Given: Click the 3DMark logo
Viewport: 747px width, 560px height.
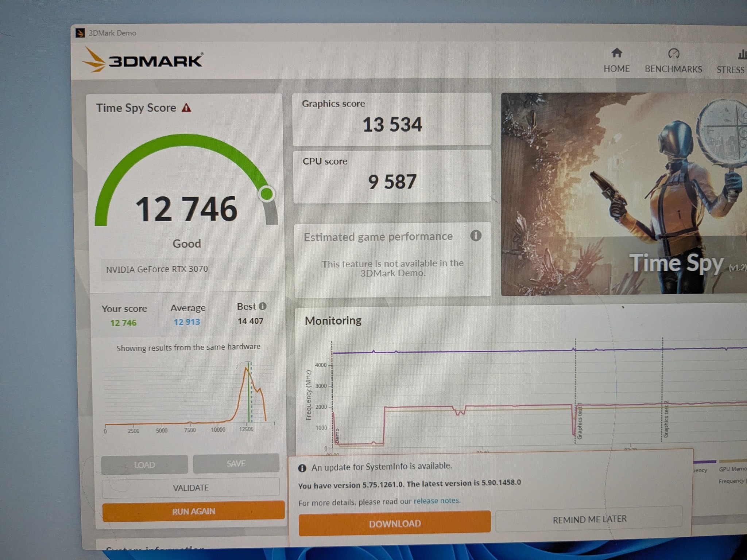Looking at the screenshot, I should 143,60.
